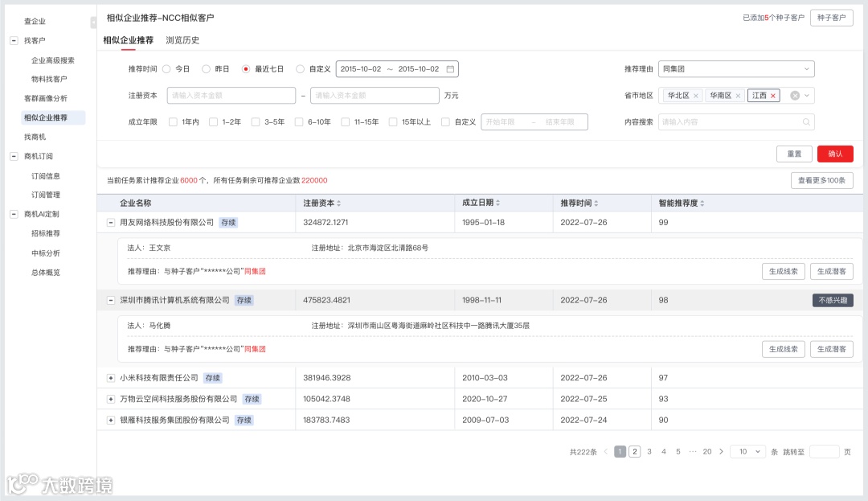Expand the 小米科技有限责任公司 row

[x=111, y=378]
